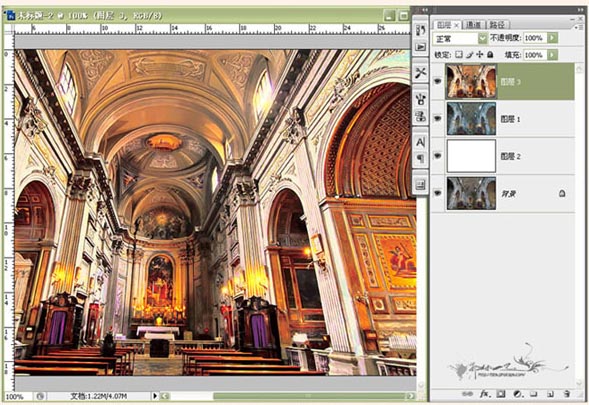
Task: Open the Paragraph panel icon
Action: [x=420, y=159]
